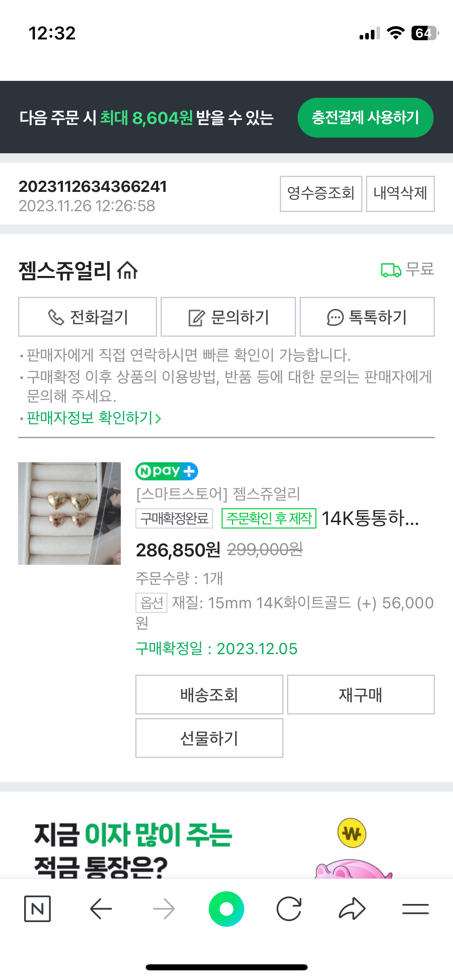Reload the page with the refresh icon

[289, 908]
